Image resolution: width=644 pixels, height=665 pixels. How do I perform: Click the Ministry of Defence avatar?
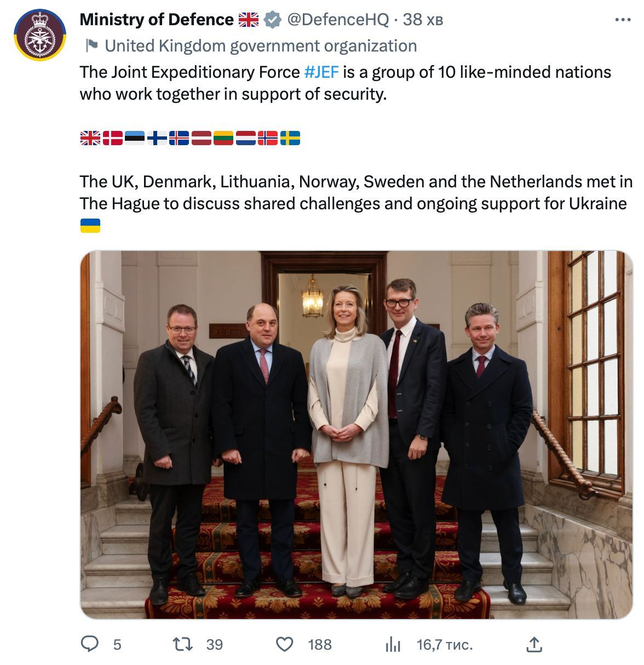click(40, 35)
